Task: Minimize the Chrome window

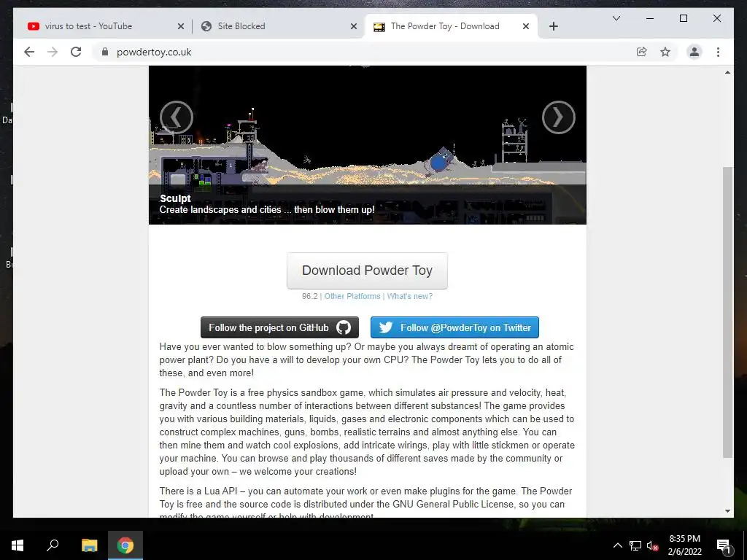Action: click(x=650, y=18)
